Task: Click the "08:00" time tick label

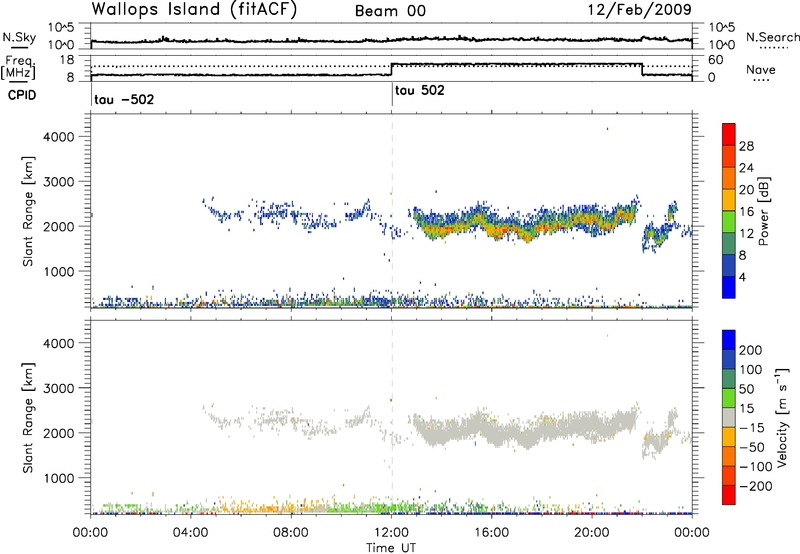Action: tap(290, 533)
